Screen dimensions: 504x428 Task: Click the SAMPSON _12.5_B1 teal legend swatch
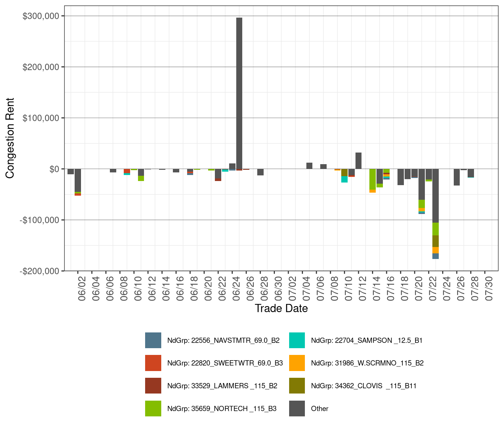pyautogui.click(x=297, y=340)
